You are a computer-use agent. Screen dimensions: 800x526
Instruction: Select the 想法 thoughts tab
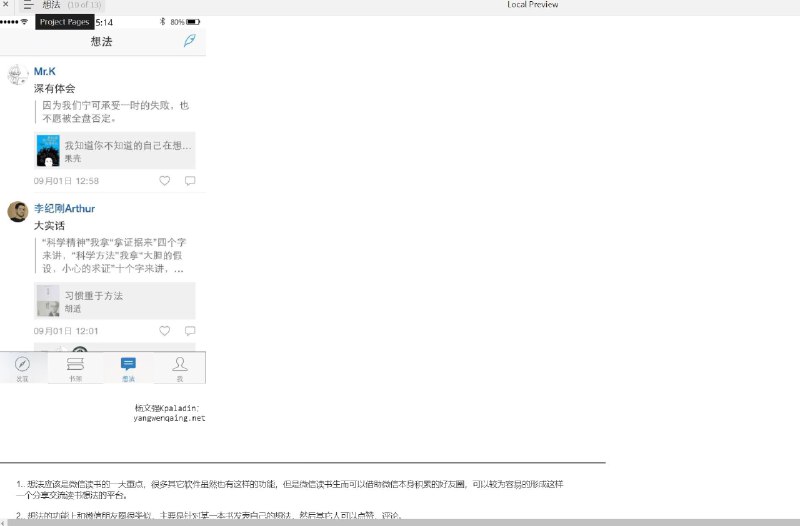point(128,368)
